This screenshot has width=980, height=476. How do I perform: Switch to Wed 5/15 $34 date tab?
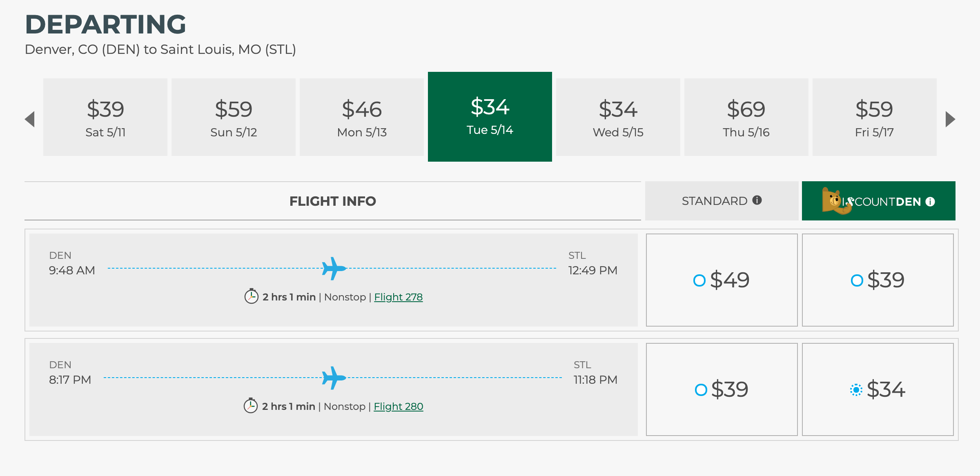tap(618, 117)
